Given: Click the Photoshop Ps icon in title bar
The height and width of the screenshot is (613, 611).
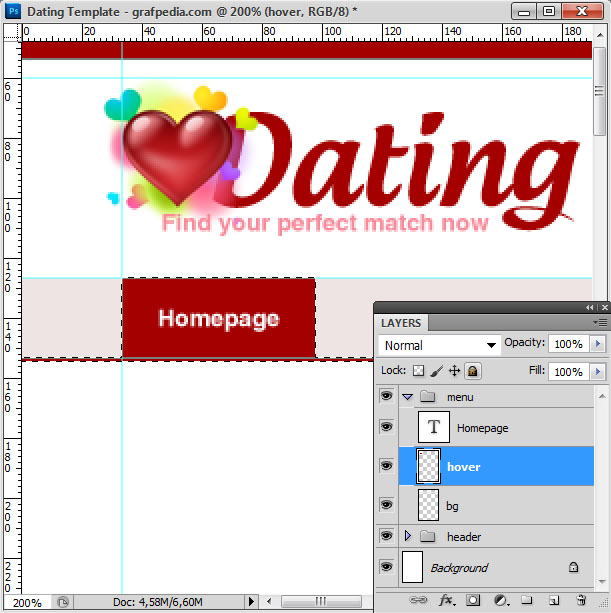Looking at the screenshot, I should pos(13,11).
